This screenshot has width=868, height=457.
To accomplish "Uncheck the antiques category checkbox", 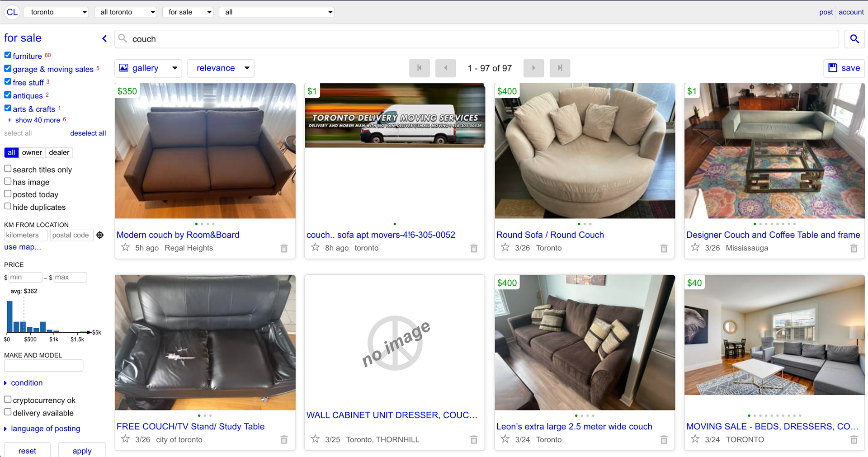I will point(8,95).
